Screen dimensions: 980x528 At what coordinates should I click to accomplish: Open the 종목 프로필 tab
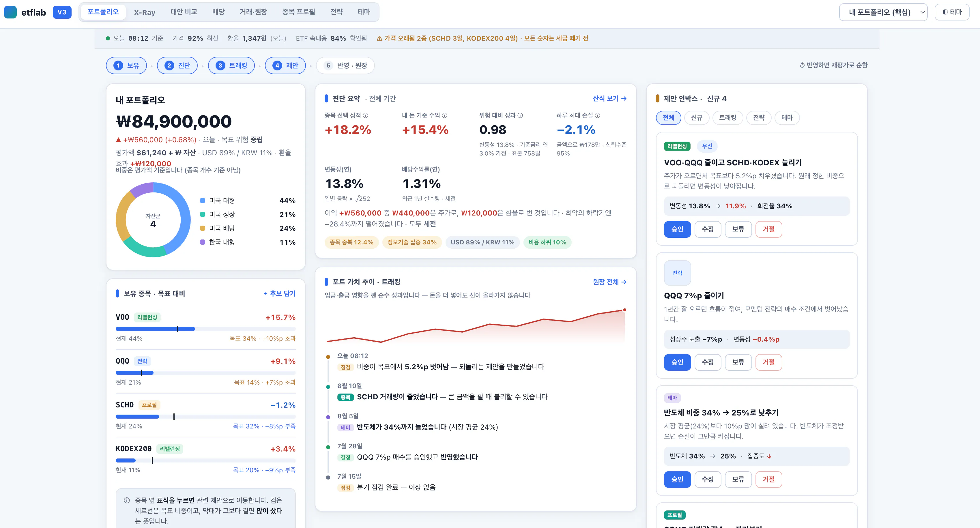299,12
